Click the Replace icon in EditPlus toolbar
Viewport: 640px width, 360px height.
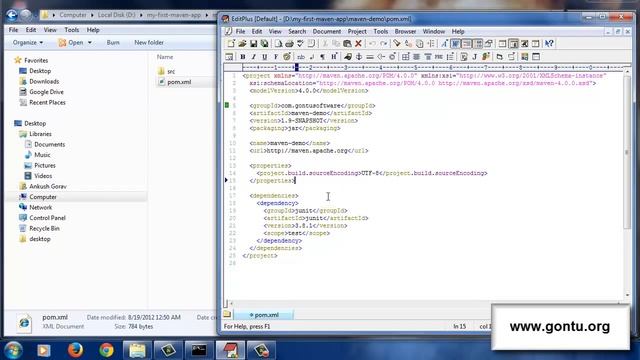pyautogui.click(x=408, y=44)
